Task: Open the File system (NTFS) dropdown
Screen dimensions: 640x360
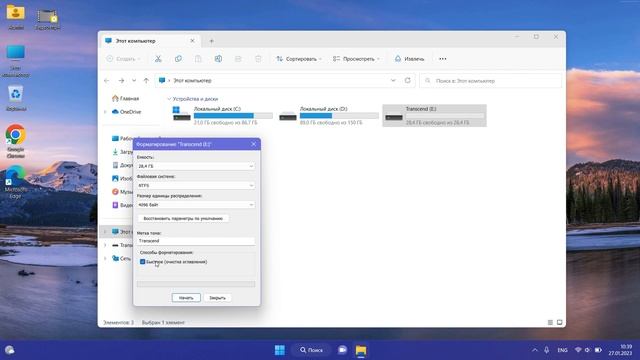Action: tap(196, 185)
